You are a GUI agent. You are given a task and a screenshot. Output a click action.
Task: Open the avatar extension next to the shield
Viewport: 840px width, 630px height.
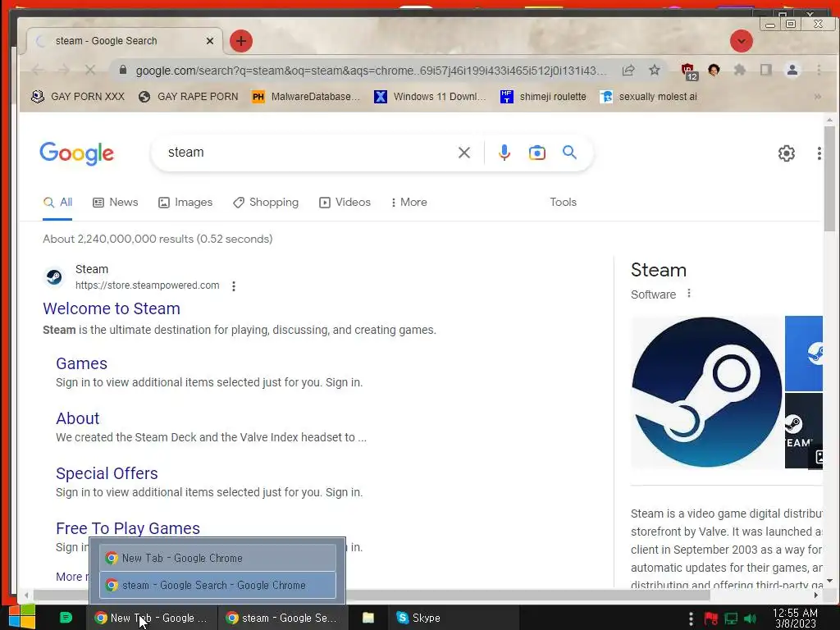point(714,71)
